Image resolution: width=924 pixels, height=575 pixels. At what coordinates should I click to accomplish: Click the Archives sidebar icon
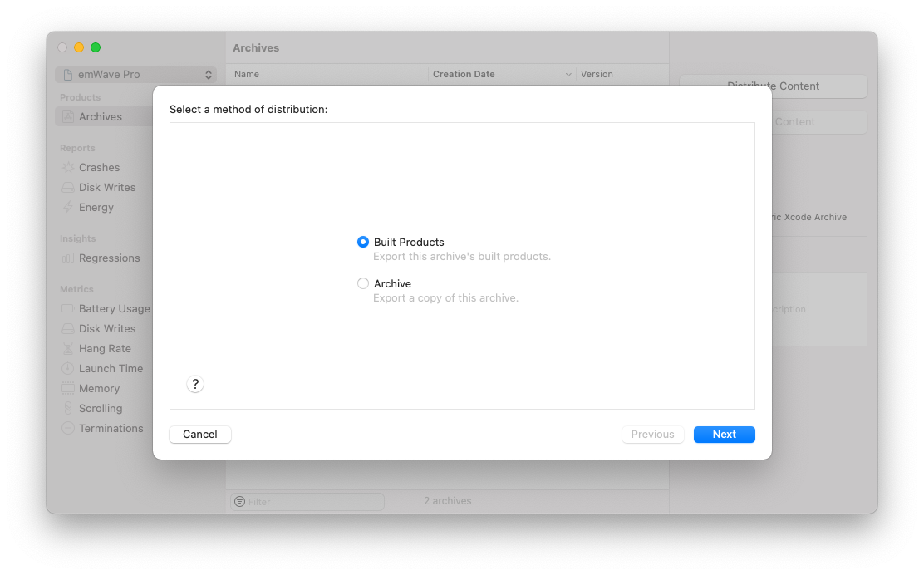point(68,116)
